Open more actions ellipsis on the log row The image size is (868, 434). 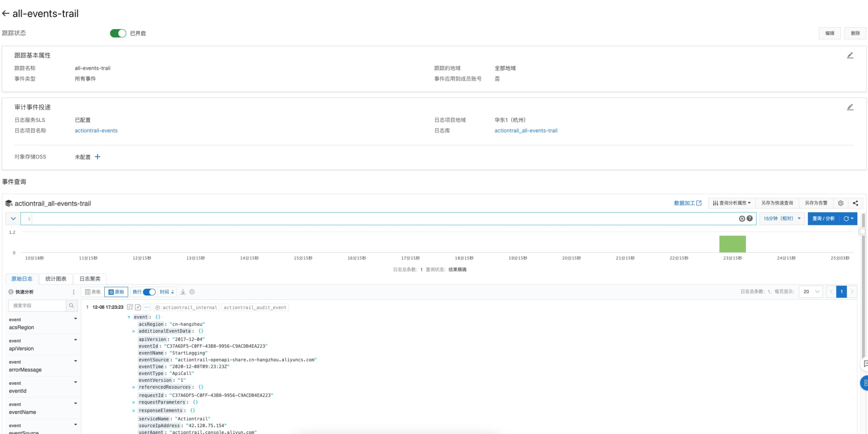point(147,307)
